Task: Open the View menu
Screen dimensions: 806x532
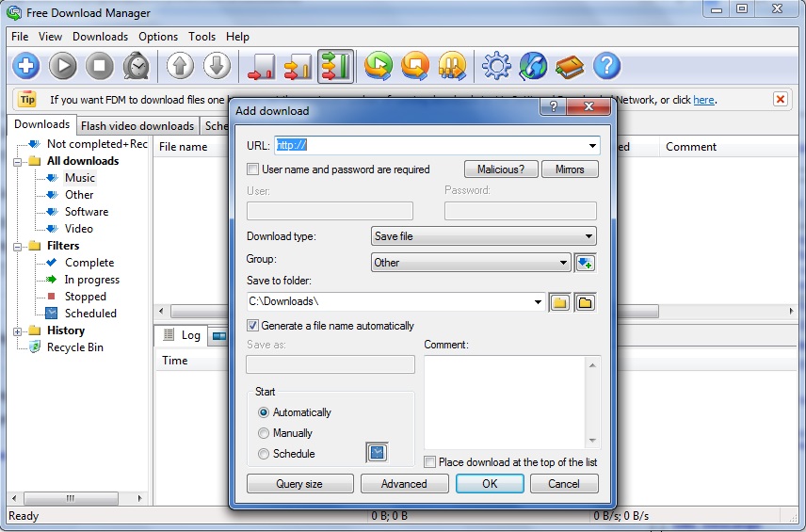Action: pos(50,37)
